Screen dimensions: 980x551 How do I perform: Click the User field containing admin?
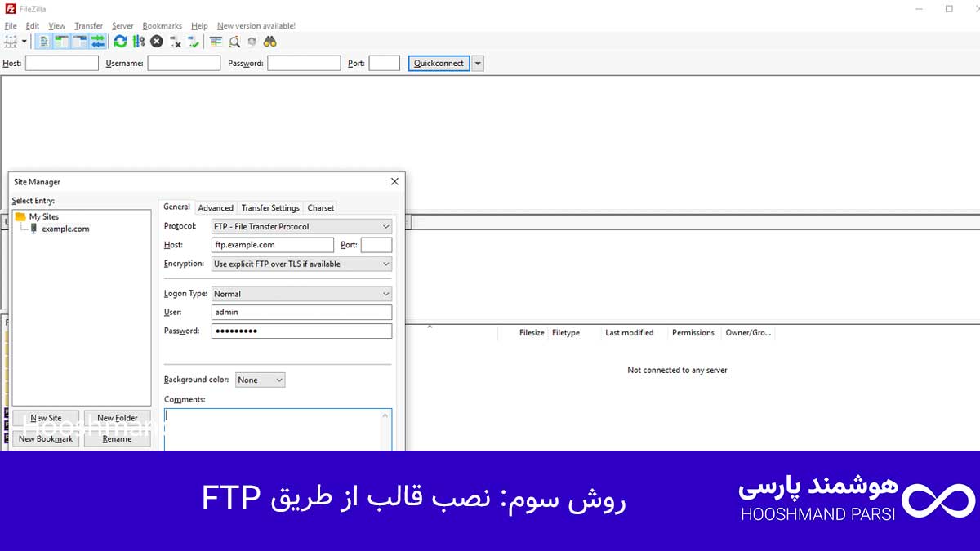pyautogui.click(x=301, y=312)
